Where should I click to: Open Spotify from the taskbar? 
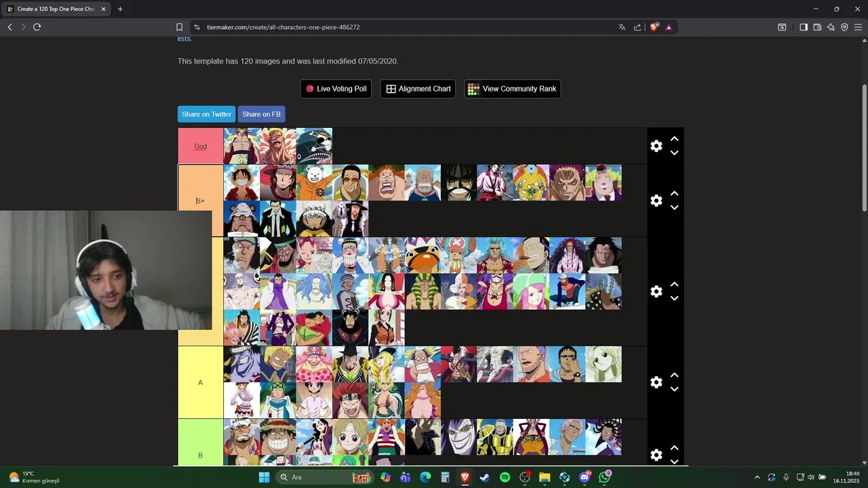(x=505, y=477)
